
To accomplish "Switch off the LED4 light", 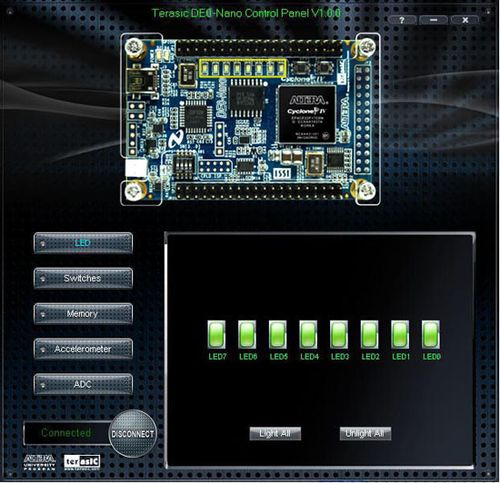I will [308, 335].
